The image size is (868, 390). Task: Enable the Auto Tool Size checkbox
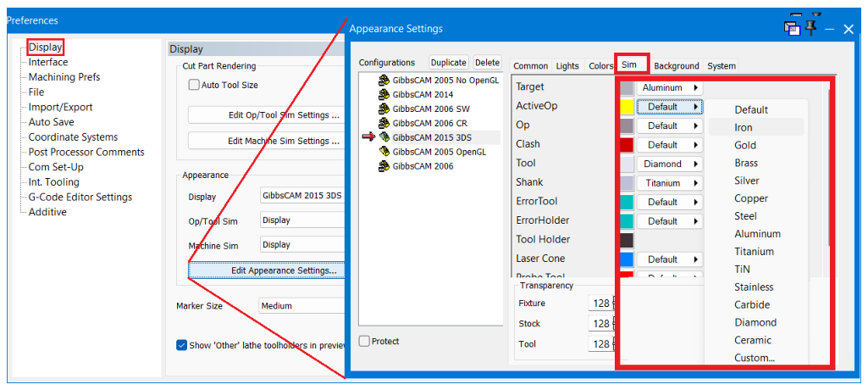pyautogui.click(x=194, y=85)
